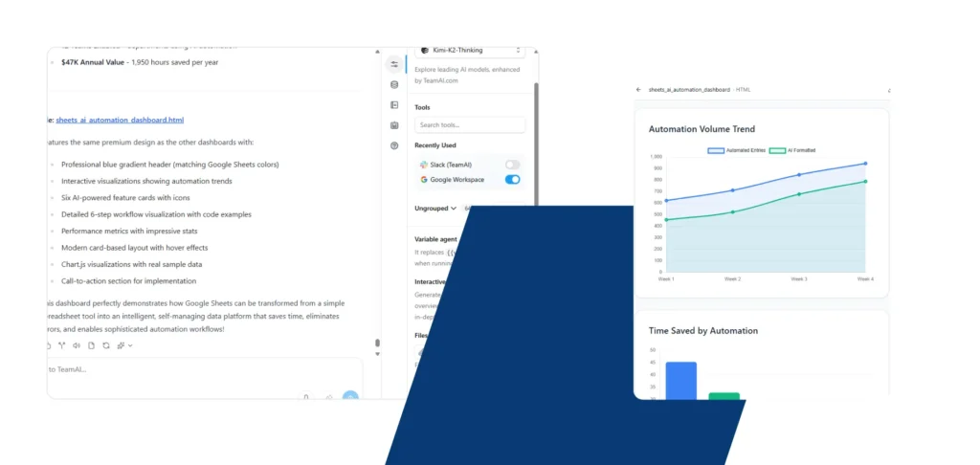Collapse the Ungrouped tools section

click(x=435, y=209)
